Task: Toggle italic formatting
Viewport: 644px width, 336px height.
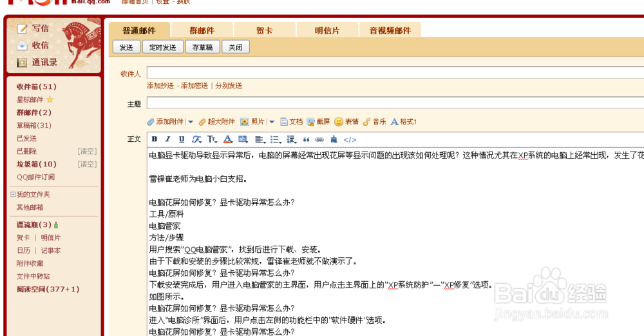Action: click(x=167, y=139)
